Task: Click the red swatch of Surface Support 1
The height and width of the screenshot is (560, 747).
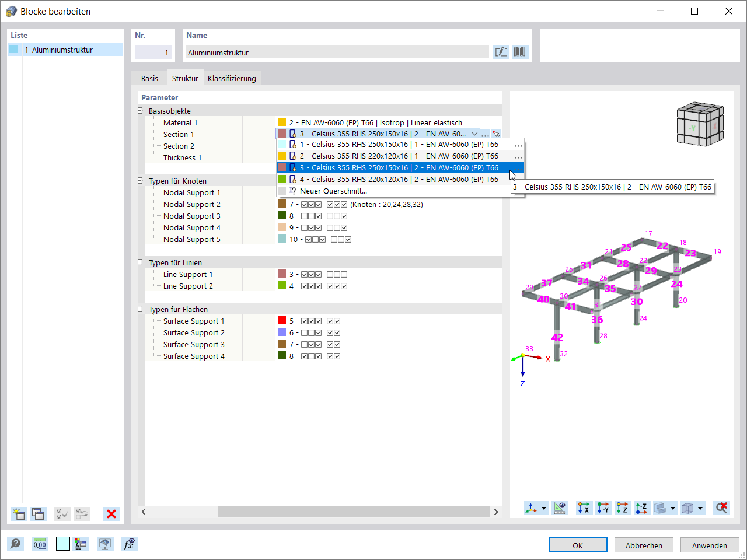Action: tap(282, 321)
